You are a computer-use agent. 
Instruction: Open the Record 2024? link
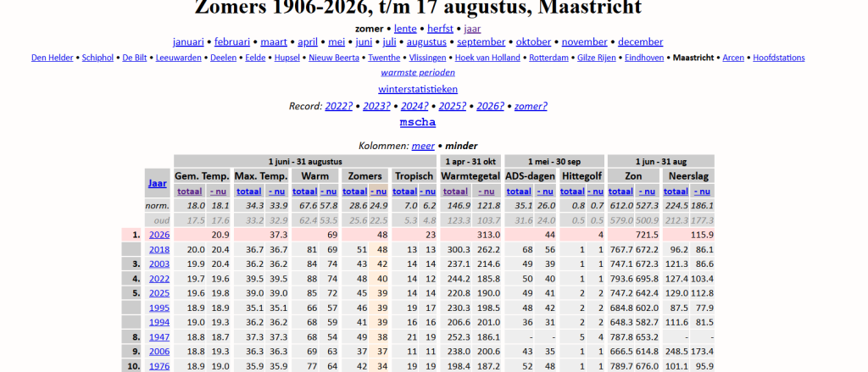415,106
